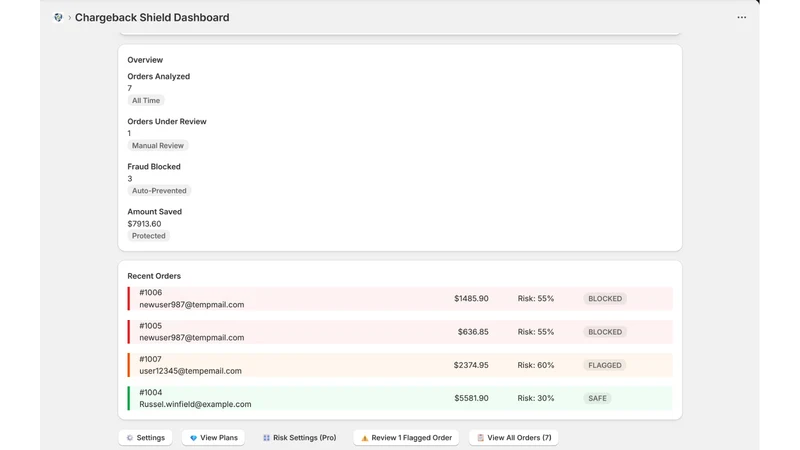The image size is (800, 450).
Task: Click Risk: 55% on order #1005
Action: [x=536, y=332]
